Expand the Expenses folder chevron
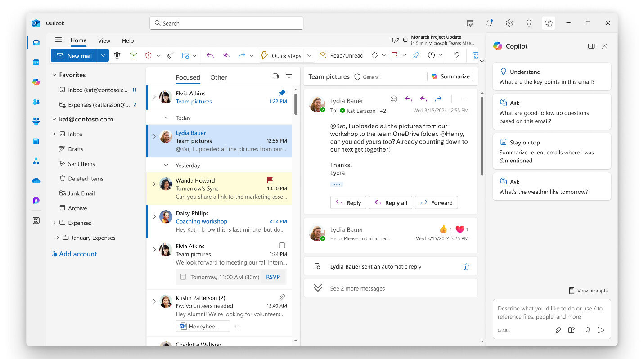 (54, 223)
